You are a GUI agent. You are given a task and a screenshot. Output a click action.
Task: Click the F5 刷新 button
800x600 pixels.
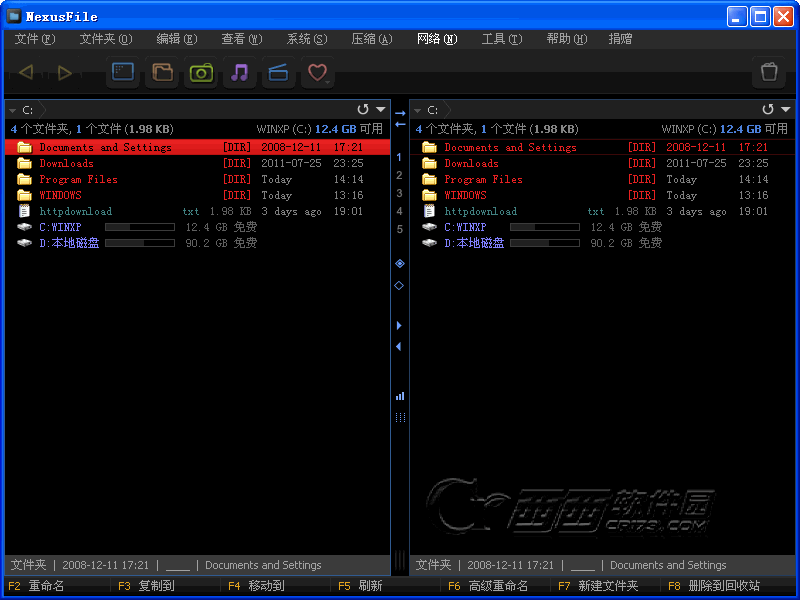(360, 586)
